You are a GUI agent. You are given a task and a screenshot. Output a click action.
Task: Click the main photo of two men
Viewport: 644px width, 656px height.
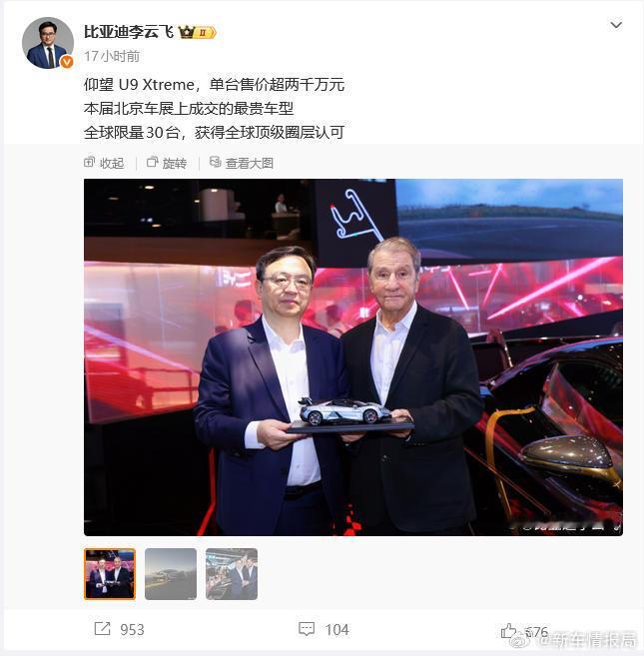coord(353,357)
